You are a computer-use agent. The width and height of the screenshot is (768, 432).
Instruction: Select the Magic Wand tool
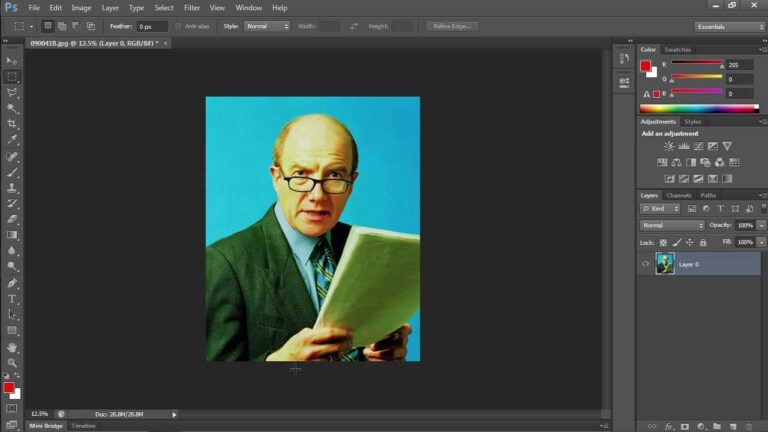point(12,108)
